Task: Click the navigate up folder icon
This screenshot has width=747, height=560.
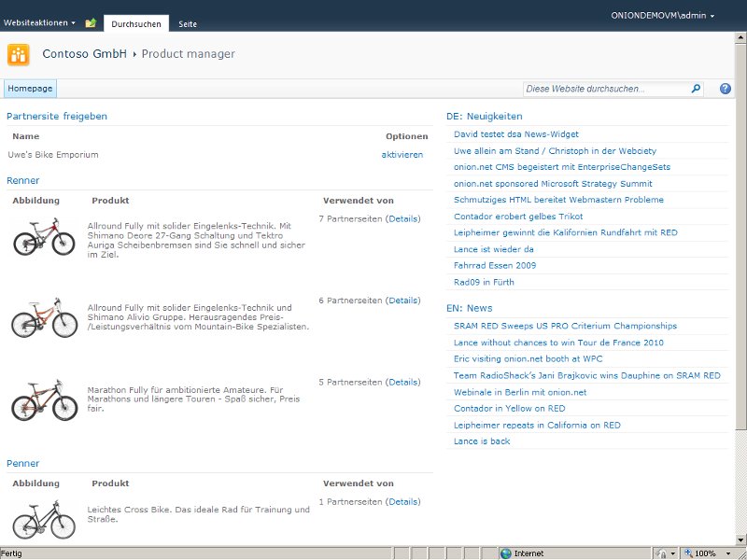Action: [x=91, y=22]
